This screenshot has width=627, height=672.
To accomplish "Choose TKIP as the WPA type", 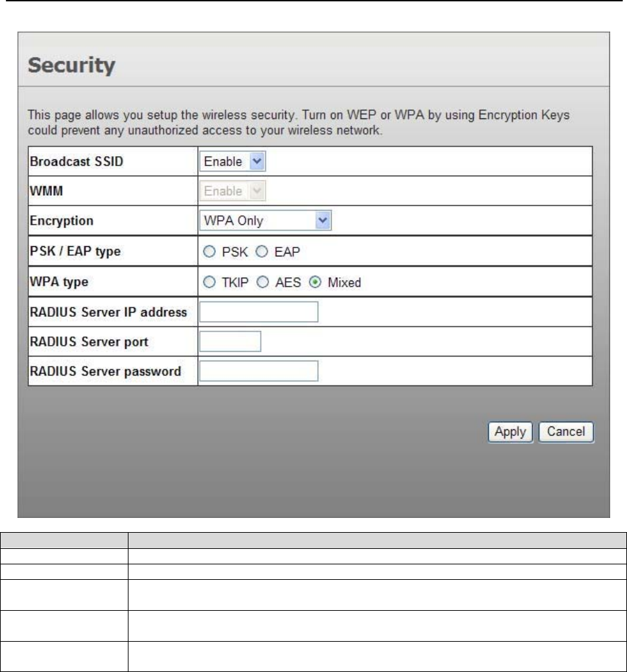I will (208, 283).
